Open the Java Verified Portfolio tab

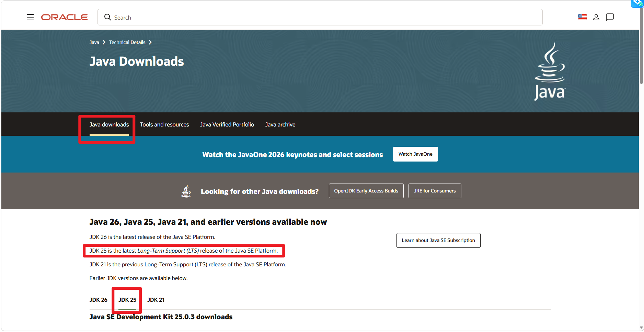coord(227,124)
